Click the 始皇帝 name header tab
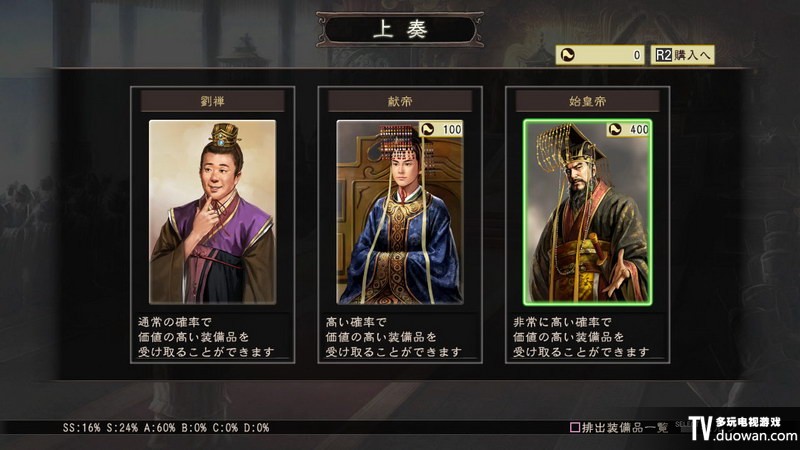The height and width of the screenshot is (450, 800). pyautogui.click(x=587, y=101)
